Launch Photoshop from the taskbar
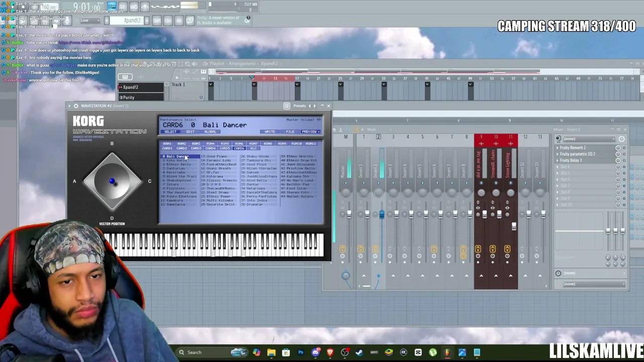Screen dimensions: 644x362 click(x=301, y=352)
